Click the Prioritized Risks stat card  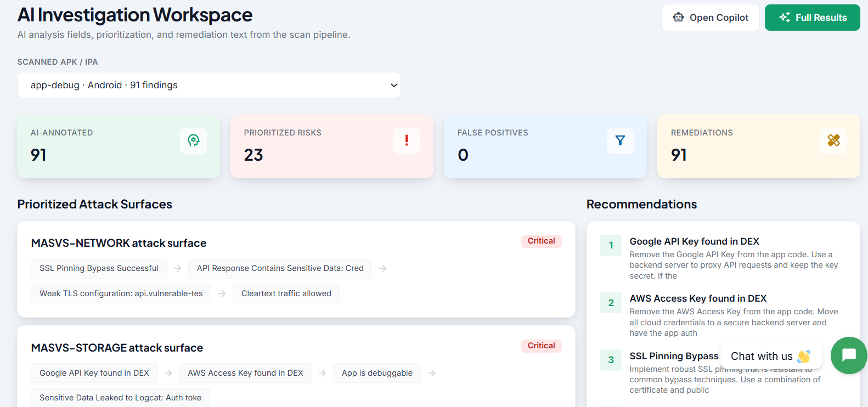(332, 146)
